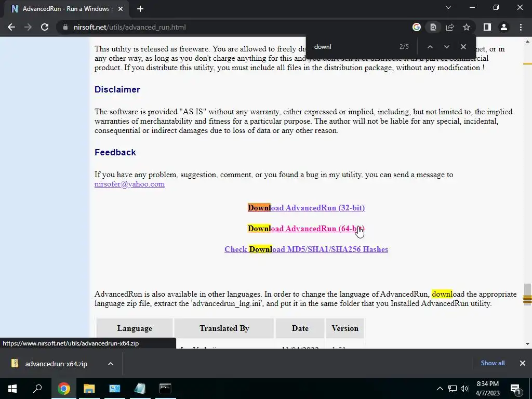Image resolution: width=532 pixels, height=399 pixels.
Task: Show hidden system tray icons
Action: pos(440,389)
